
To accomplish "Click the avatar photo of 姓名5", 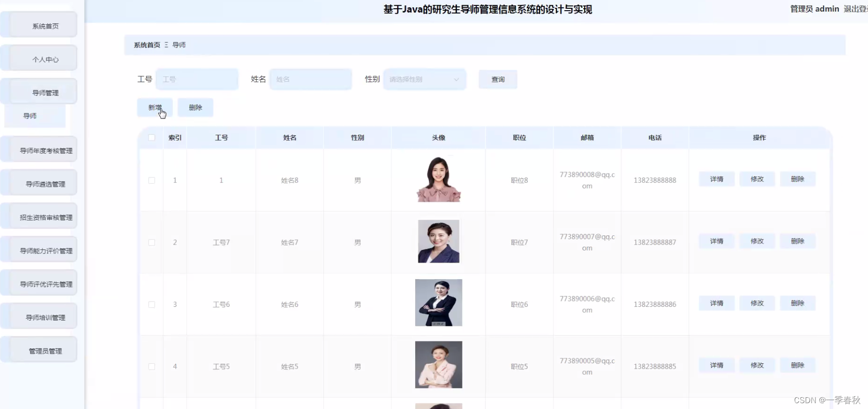I will 439,365.
